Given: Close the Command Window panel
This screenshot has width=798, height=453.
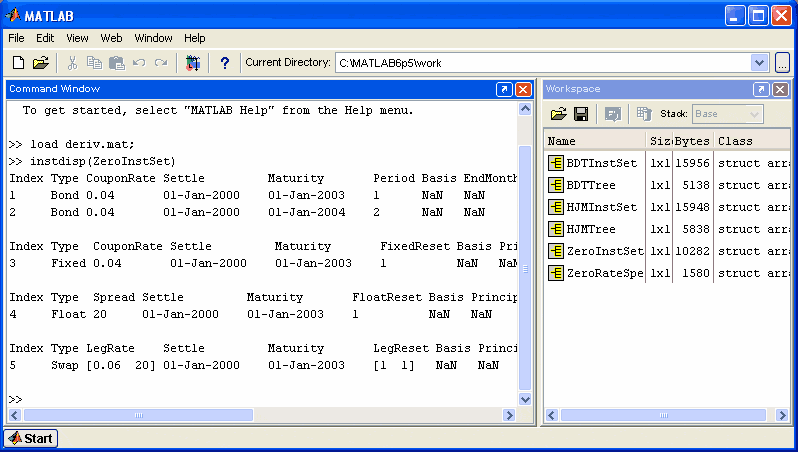Looking at the screenshot, I should 523,89.
